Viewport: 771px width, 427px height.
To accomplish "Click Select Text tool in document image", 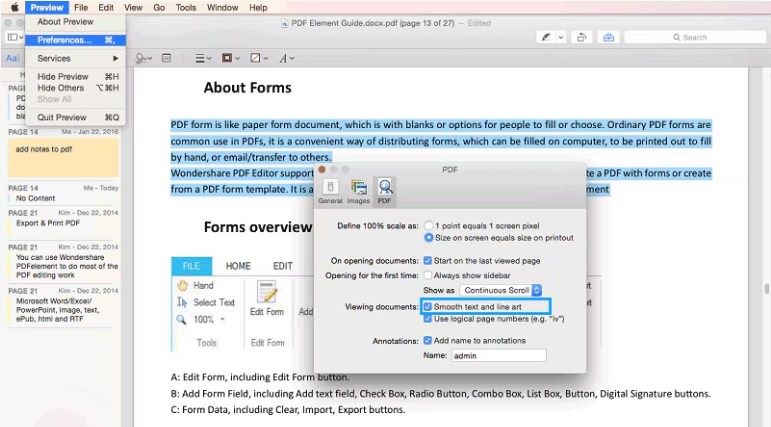I will 206,303.
